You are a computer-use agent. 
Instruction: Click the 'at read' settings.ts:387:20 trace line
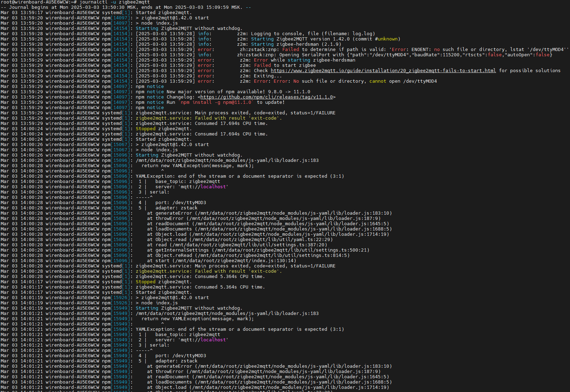click(237, 245)
